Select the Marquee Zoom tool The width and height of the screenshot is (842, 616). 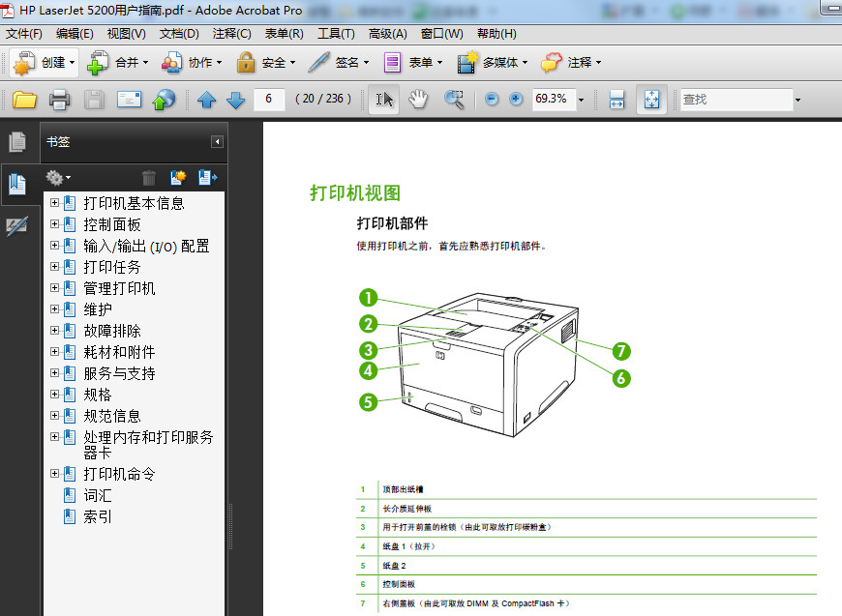[453, 99]
